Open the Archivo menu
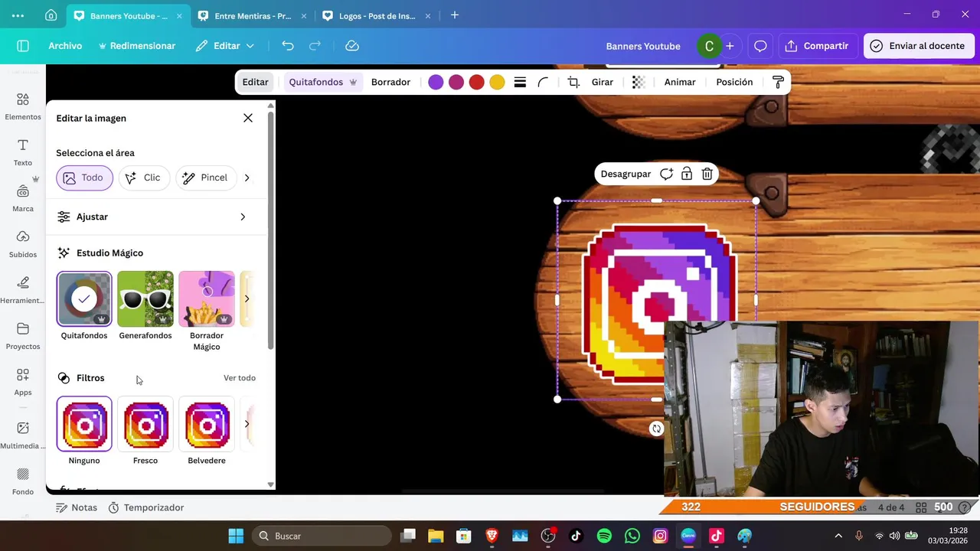The image size is (980, 551). pos(65,46)
